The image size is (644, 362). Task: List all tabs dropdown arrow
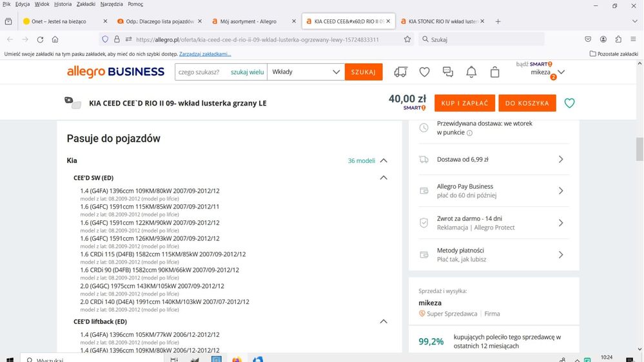click(634, 21)
